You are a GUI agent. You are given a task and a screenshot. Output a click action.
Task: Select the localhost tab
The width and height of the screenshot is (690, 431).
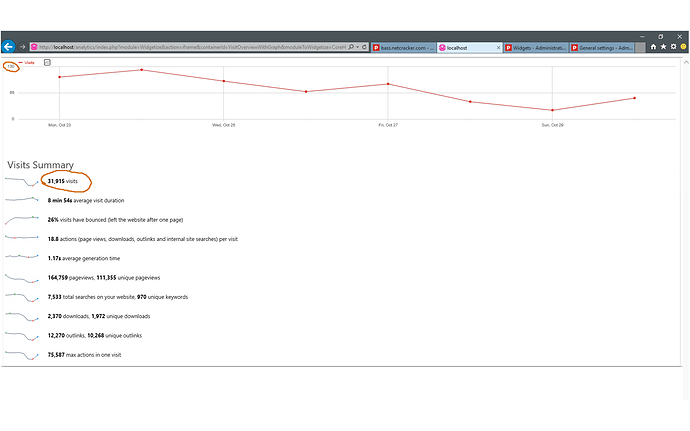(466, 48)
